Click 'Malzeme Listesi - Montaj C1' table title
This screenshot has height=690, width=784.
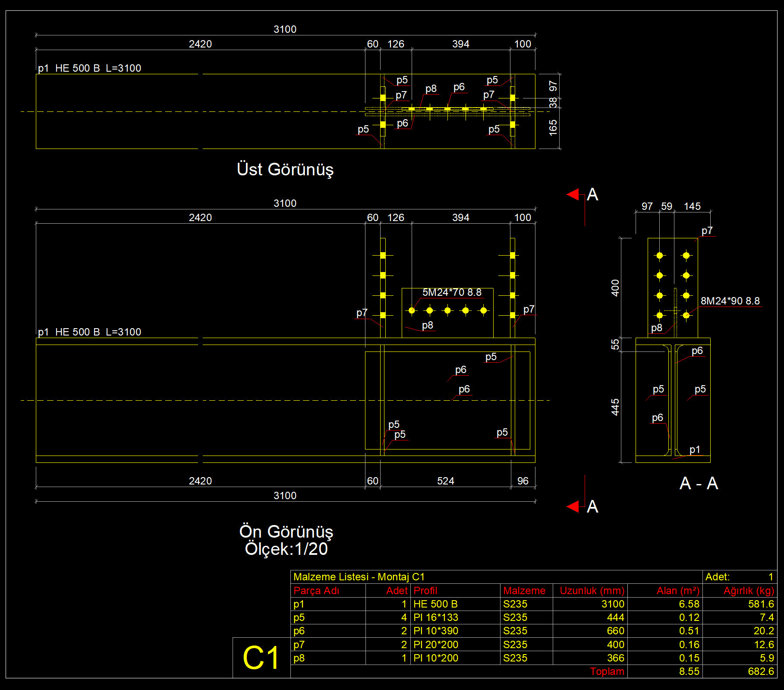coord(359,577)
